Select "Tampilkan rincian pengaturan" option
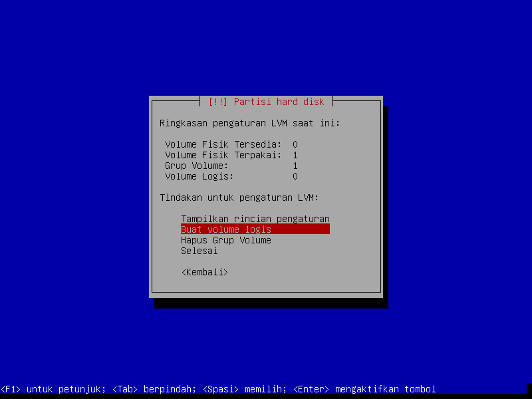This screenshot has width=532, height=399. click(255, 219)
